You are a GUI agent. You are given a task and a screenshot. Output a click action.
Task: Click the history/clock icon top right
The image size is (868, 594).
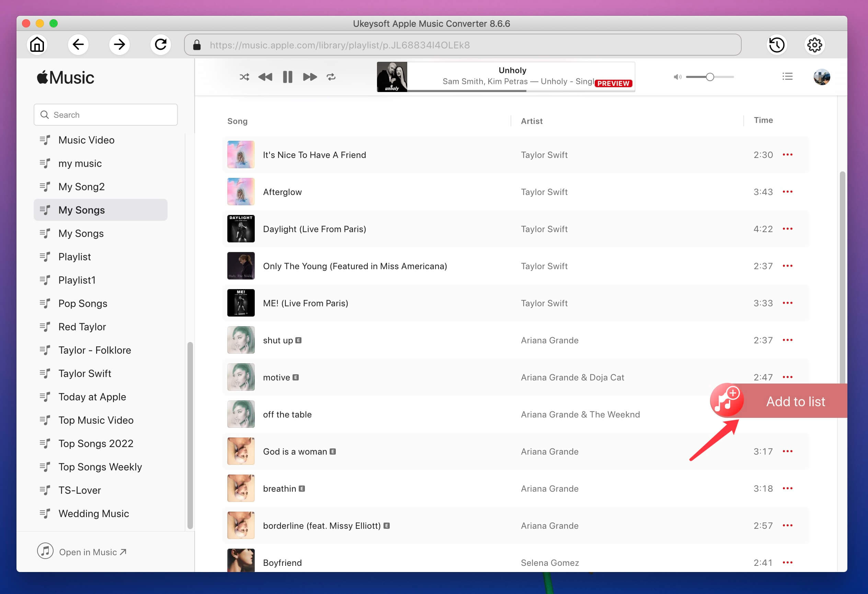(777, 45)
